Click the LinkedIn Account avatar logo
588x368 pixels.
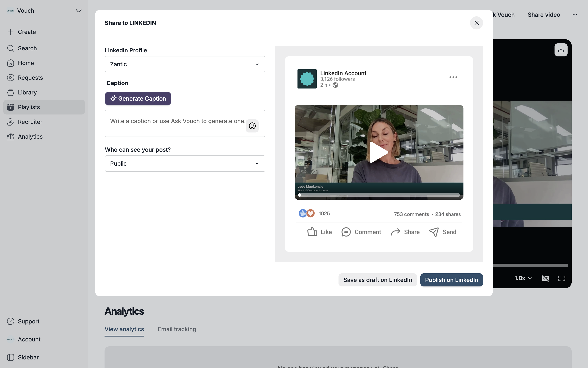pos(307,79)
